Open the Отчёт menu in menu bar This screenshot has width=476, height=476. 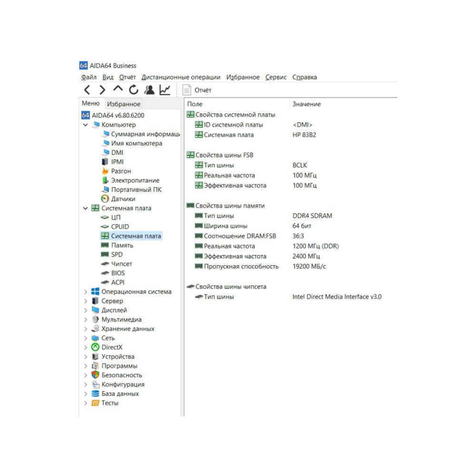click(x=127, y=77)
